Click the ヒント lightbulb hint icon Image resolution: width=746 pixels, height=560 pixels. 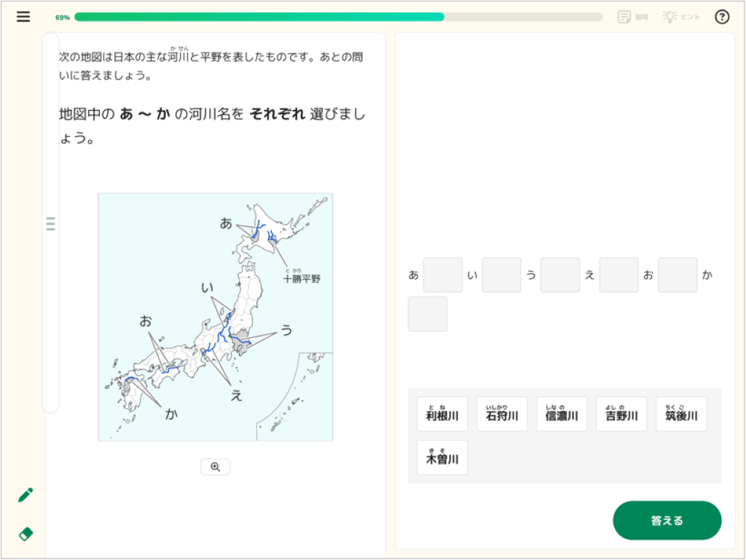click(x=681, y=17)
